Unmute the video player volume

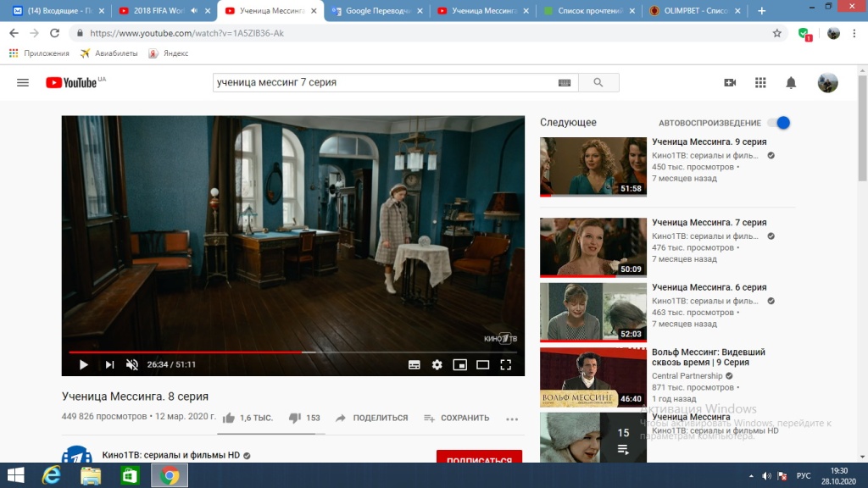point(131,364)
